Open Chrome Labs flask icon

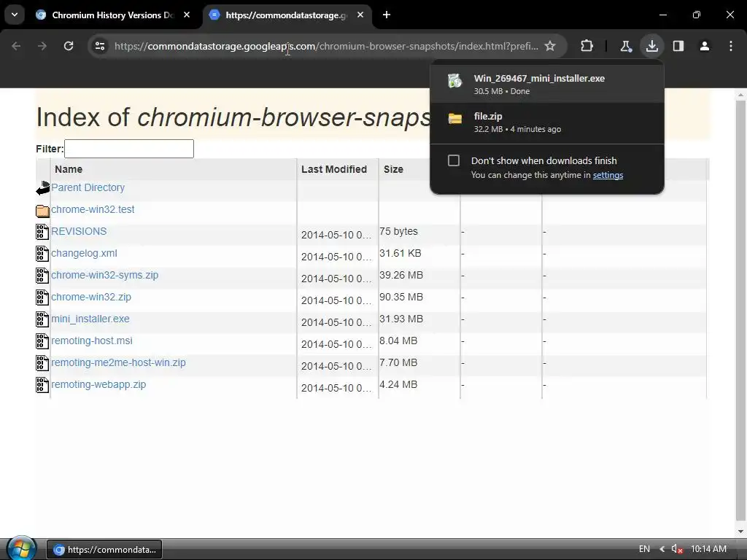pyautogui.click(x=625, y=46)
